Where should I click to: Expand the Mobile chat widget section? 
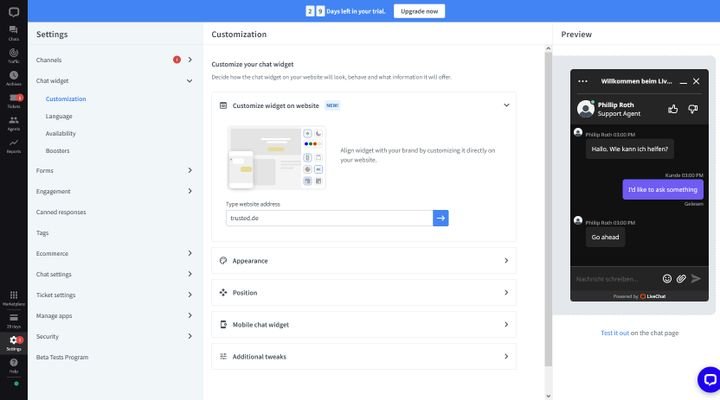pos(364,324)
